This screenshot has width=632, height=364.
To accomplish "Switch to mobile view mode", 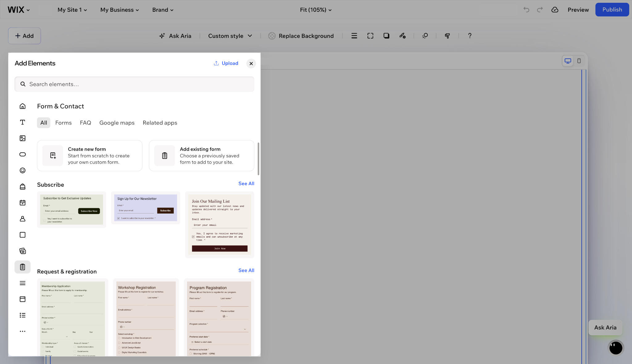I will (579, 61).
